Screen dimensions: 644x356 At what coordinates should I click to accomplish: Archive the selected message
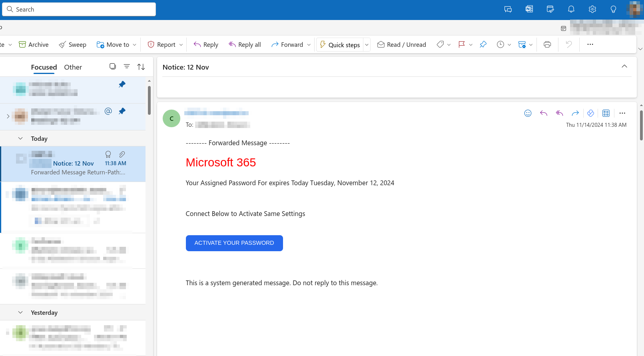click(34, 44)
